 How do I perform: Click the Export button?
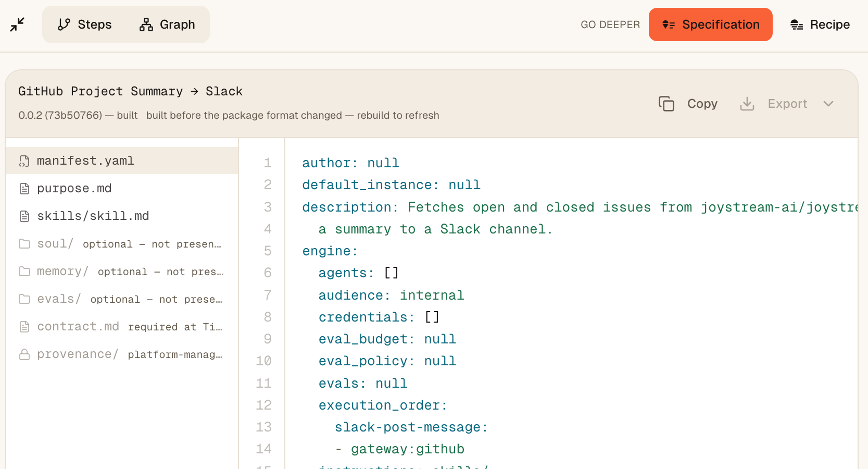tap(773, 104)
